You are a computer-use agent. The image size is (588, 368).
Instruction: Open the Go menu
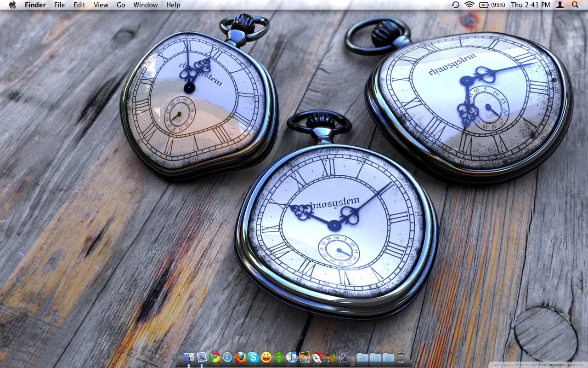[121, 5]
